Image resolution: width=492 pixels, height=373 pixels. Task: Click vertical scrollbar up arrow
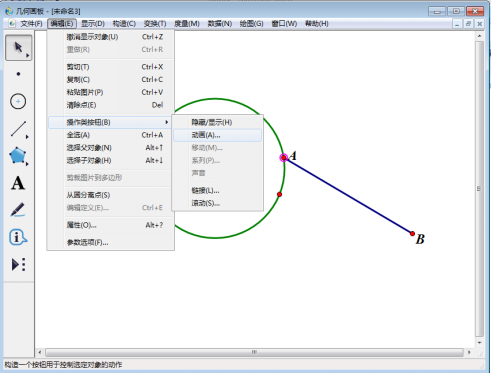[479, 36]
